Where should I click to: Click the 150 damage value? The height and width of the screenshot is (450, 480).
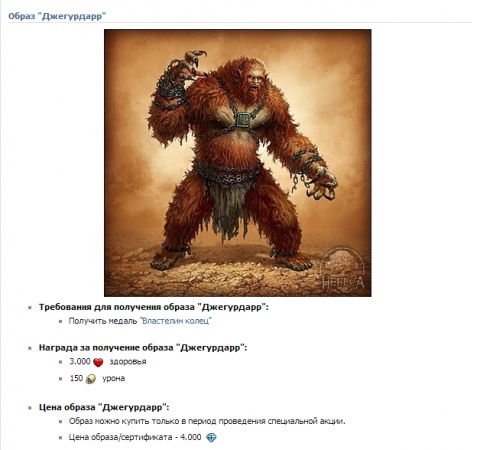(76, 378)
